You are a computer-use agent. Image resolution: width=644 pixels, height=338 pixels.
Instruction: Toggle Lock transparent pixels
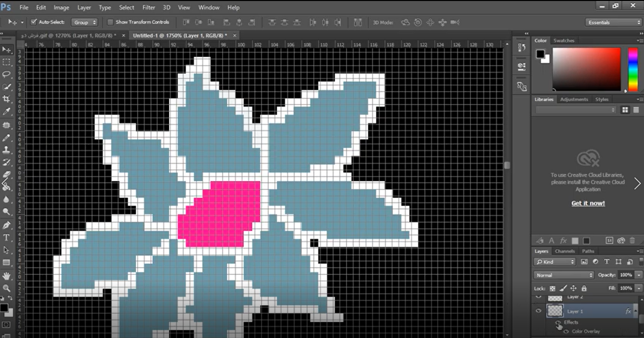point(552,288)
